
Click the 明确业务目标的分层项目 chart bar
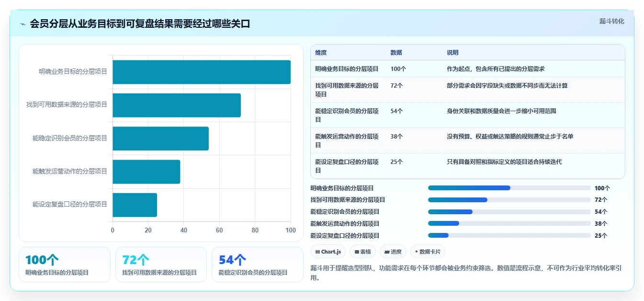pyautogui.click(x=202, y=72)
